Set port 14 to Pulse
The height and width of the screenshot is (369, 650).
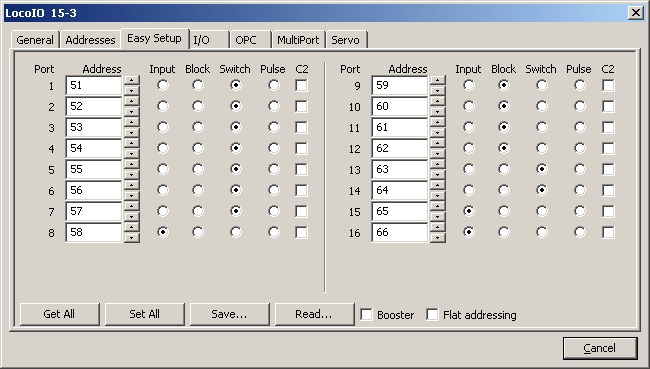pyautogui.click(x=580, y=190)
